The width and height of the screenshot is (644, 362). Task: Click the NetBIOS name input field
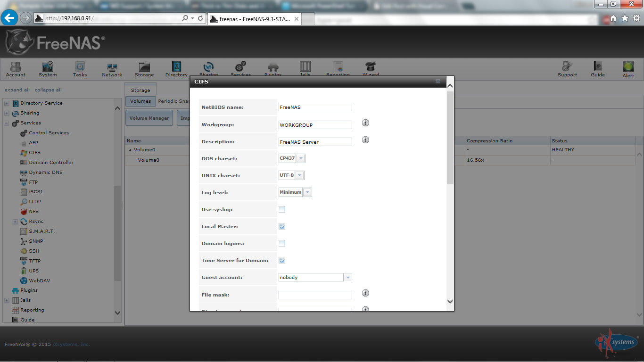[315, 107]
